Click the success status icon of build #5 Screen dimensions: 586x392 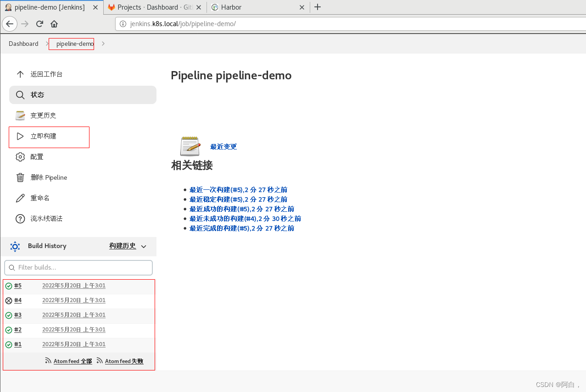[x=9, y=286]
